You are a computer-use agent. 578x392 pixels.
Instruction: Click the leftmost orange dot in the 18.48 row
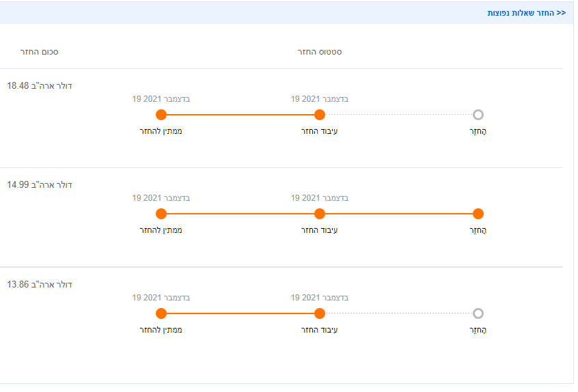[x=161, y=115]
